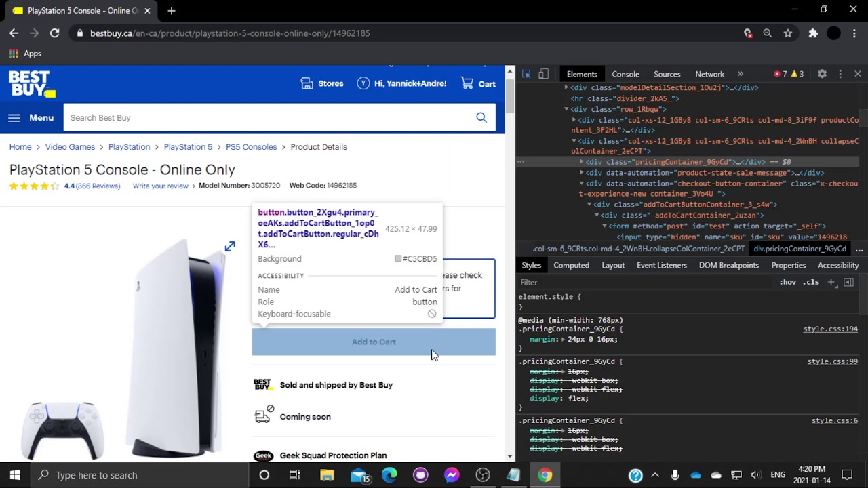This screenshot has height=488, width=868.
Task: Click the Add to Cart button
Action: click(374, 342)
